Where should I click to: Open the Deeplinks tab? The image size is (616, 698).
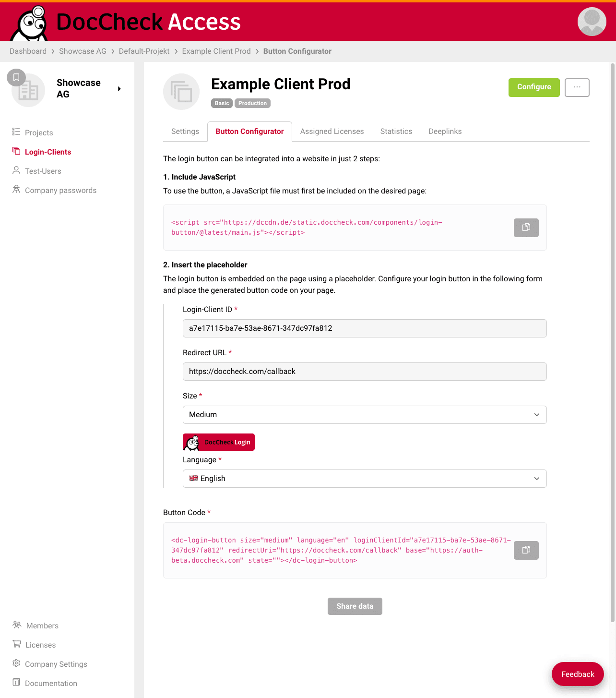tap(445, 132)
